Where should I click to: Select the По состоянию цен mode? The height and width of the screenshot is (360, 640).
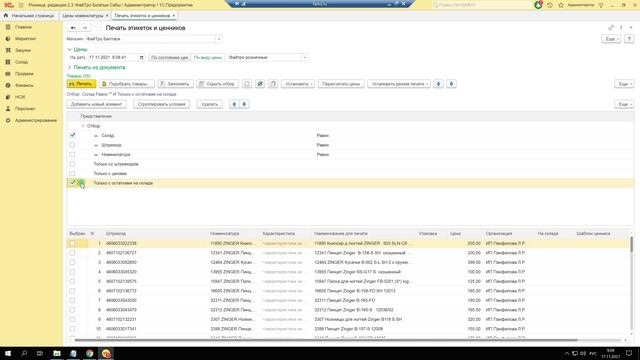tap(169, 58)
